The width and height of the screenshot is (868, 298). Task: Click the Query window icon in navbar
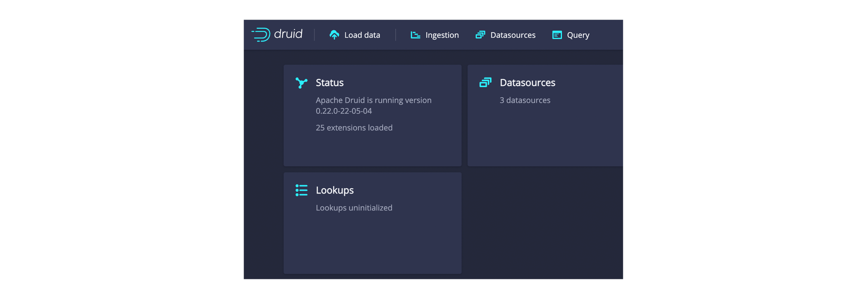[557, 35]
